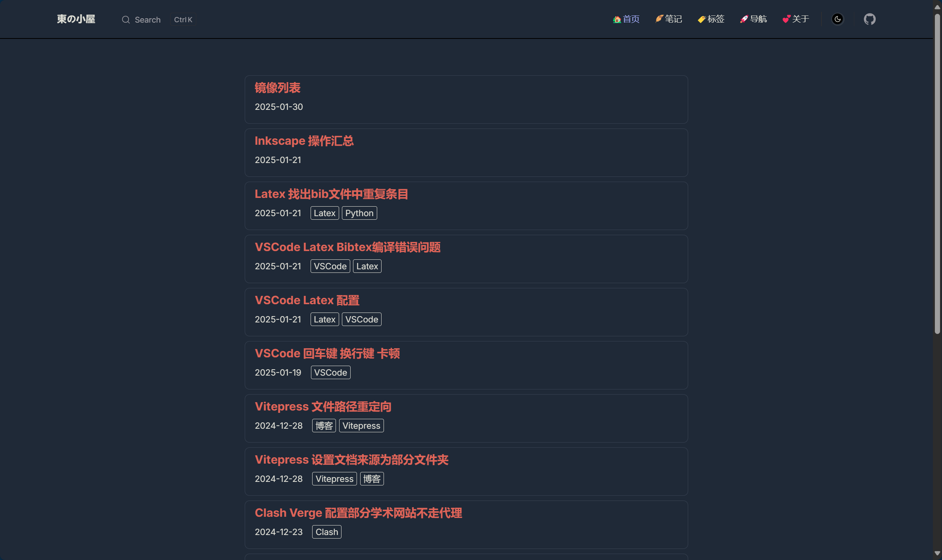Click VSCode tag under VSCode Latex 配置
The height and width of the screenshot is (560, 942).
click(x=361, y=319)
